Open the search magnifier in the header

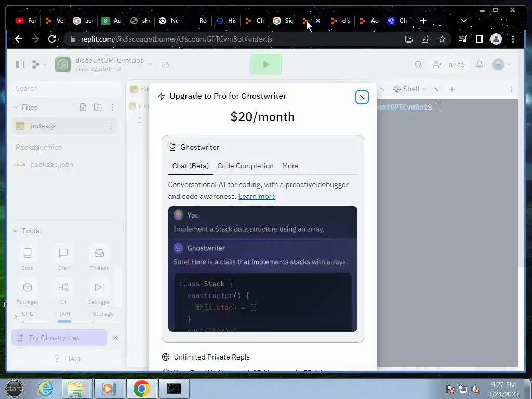pyautogui.click(x=418, y=64)
